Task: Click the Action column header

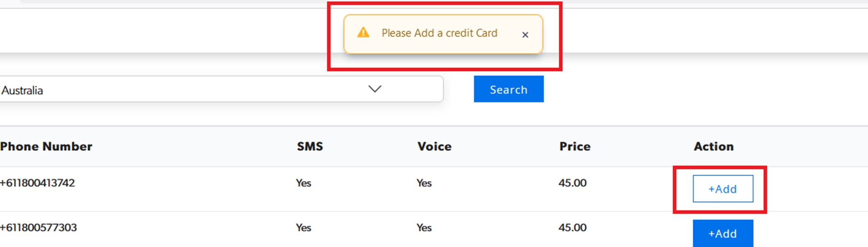Action: [x=713, y=146]
